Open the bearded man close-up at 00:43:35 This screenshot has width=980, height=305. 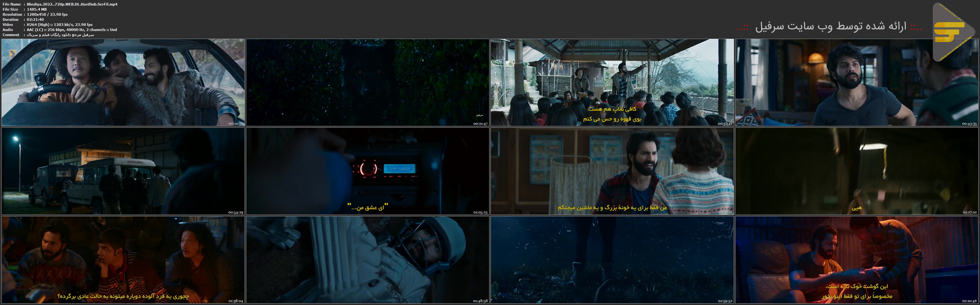pyautogui.click(x=857, y=82)
